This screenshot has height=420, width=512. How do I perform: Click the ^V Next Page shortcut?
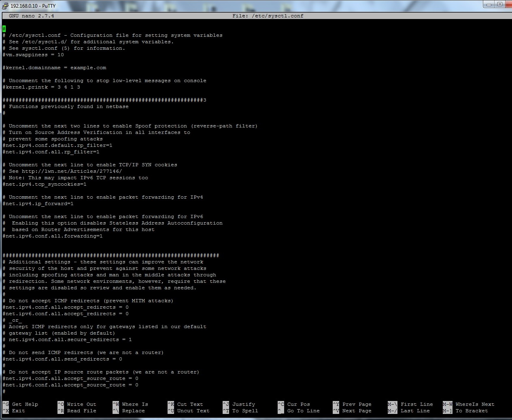(x=352, y=411)
